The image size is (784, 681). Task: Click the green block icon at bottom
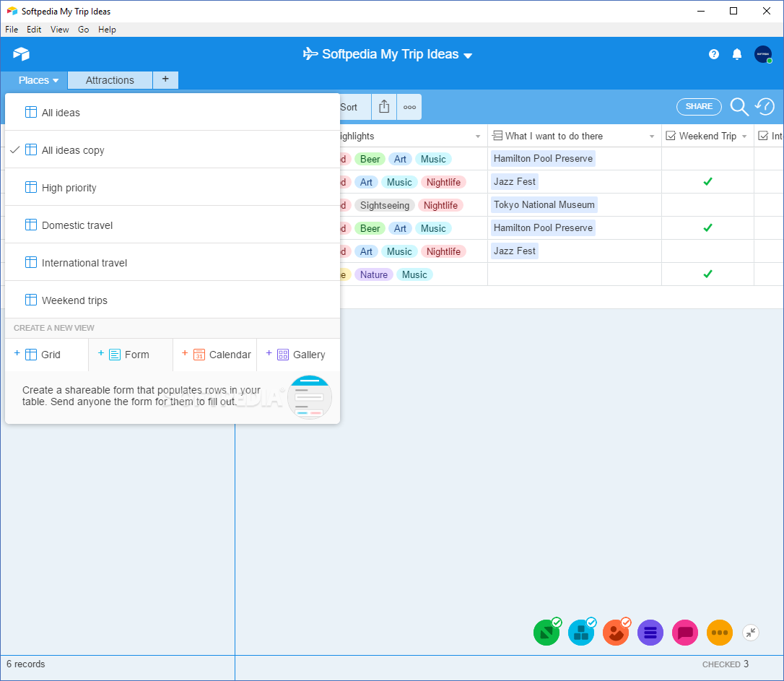546,633
